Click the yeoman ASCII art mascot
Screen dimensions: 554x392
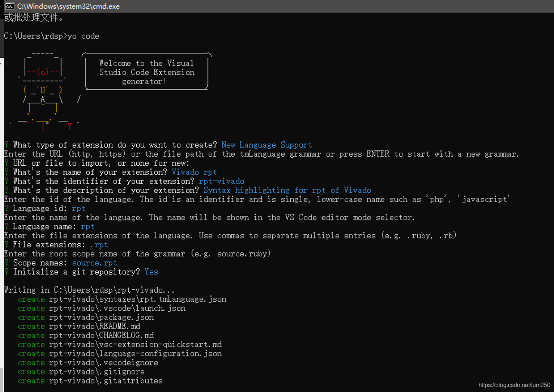[44, 91]
